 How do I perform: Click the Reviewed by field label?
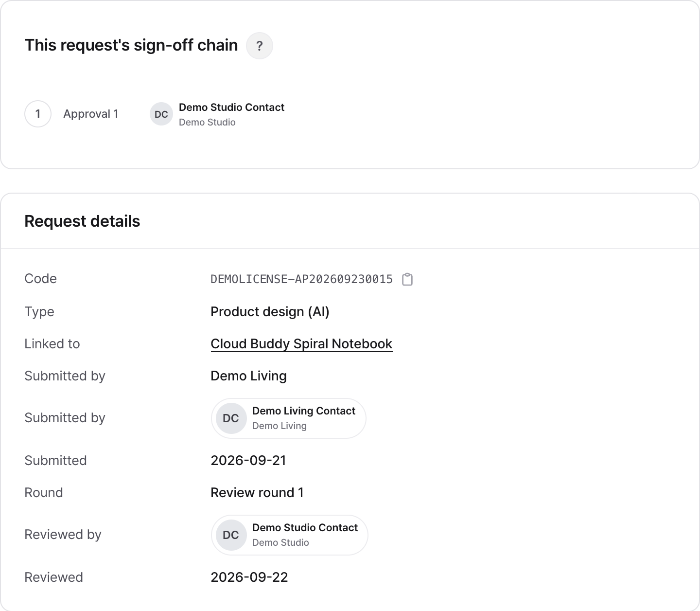coord(63,535)
